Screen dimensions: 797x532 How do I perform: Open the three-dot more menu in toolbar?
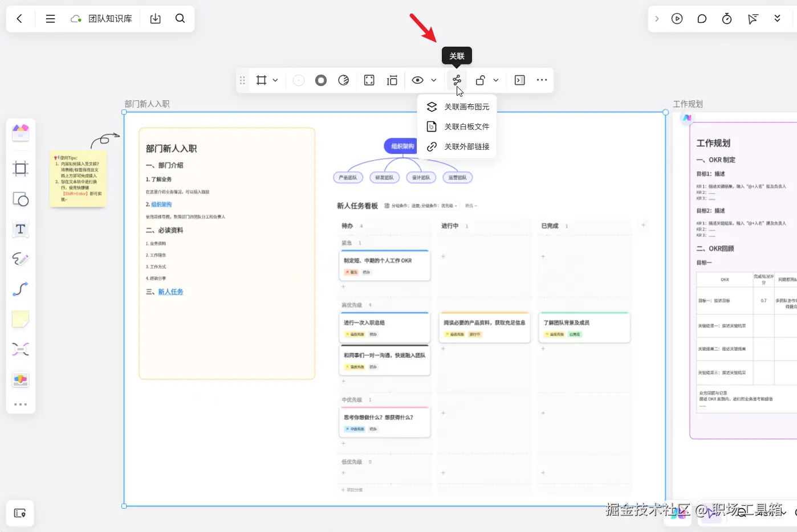click(542, 80)
